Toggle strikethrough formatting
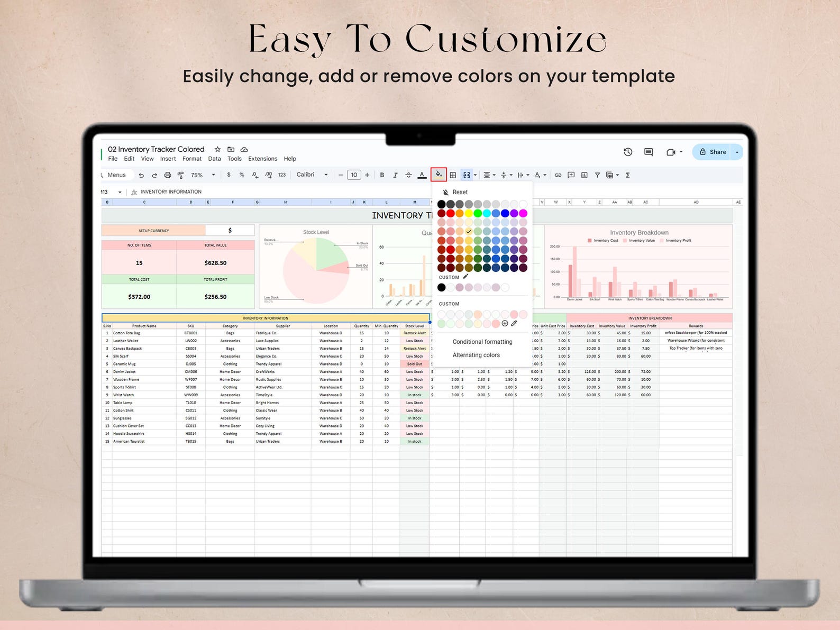840x630 pixels. point(408,175)
